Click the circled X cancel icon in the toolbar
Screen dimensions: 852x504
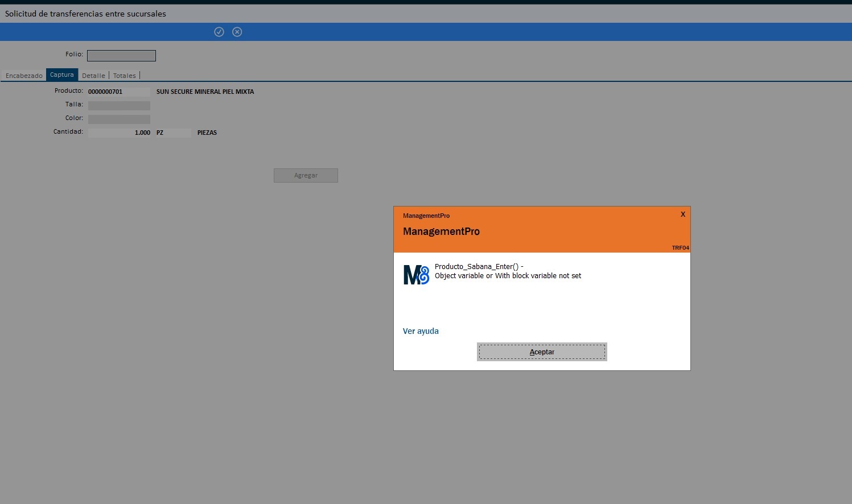coord(237,32)
